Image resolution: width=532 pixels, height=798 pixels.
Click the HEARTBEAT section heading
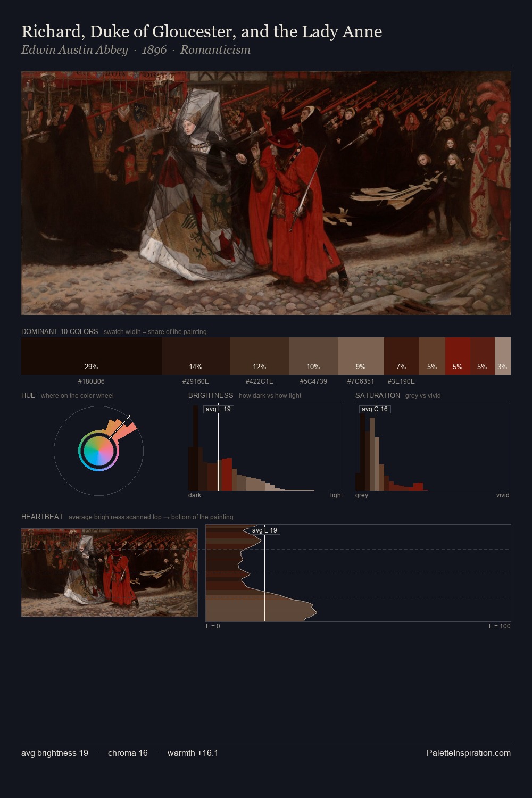coord(42,517)
